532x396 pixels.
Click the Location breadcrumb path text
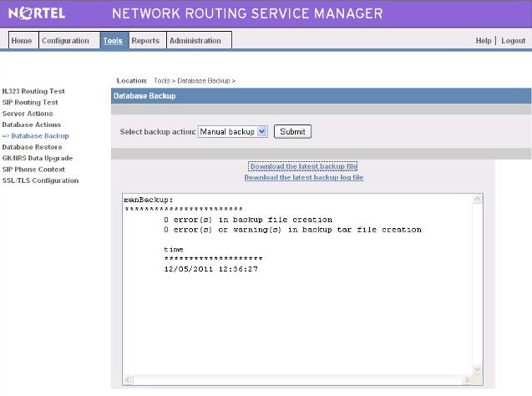195,81
